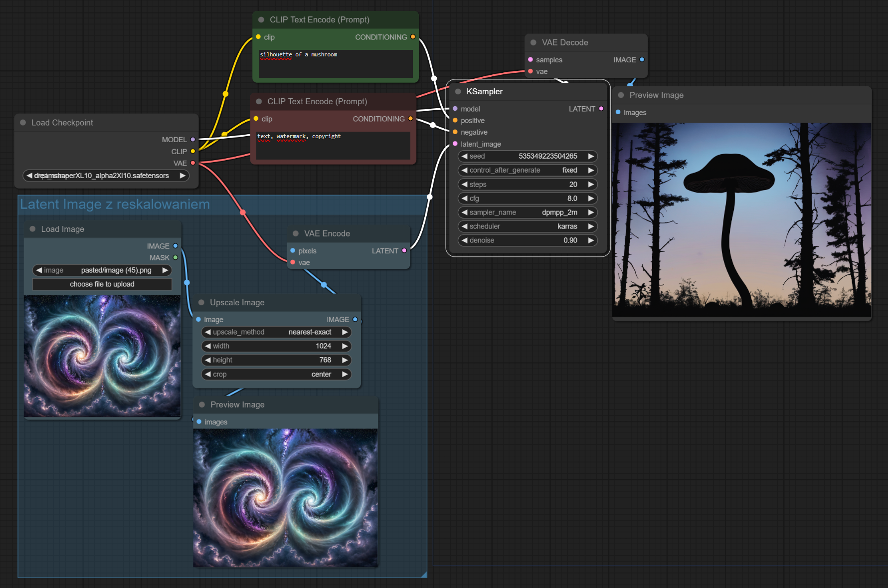The width and height of the screenshot is (888, 588).
Task: Collapse the KSampler node via its title dot
Action: pyautogui.click(x=458, y=92)
